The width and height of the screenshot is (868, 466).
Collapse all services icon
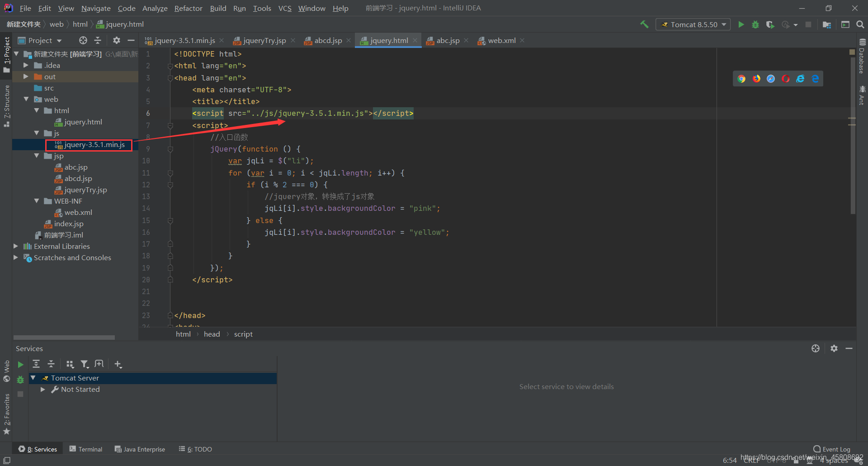click(51, 364)
